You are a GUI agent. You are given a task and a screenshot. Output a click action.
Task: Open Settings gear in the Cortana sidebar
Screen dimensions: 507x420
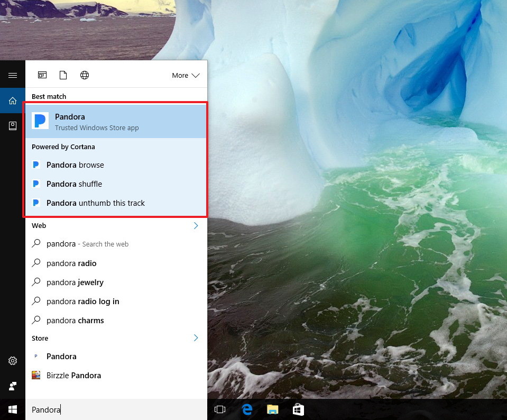tap(13, 361)
